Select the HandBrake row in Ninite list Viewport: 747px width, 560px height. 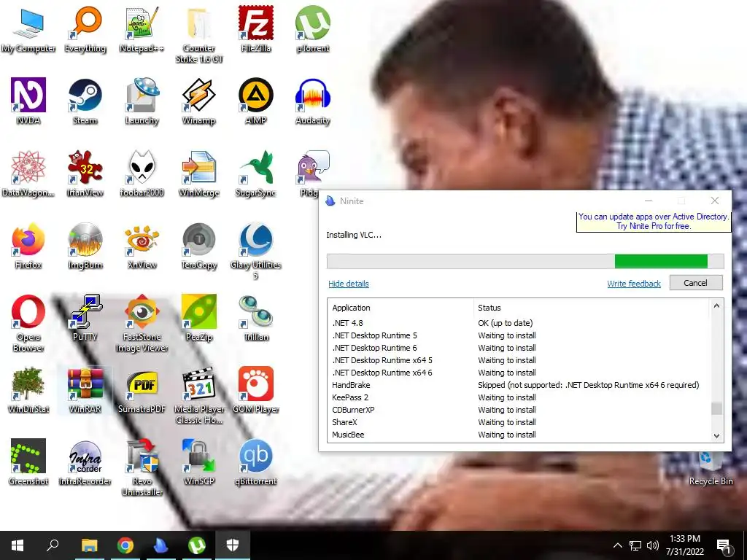(519, 385)
